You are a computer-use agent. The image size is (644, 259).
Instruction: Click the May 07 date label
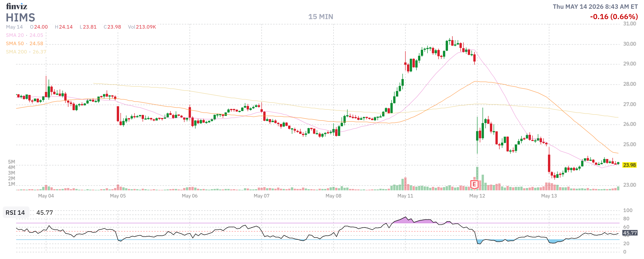261,196
